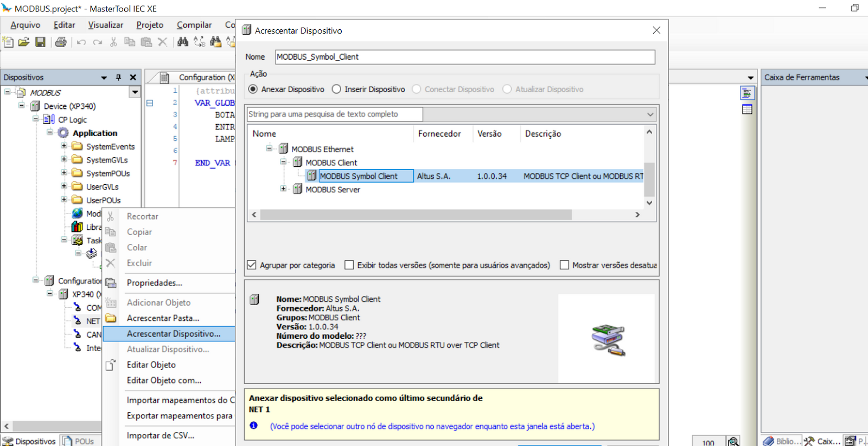
Task: Pin the Dispositivos panel
Action: click(x=118, y=77)
